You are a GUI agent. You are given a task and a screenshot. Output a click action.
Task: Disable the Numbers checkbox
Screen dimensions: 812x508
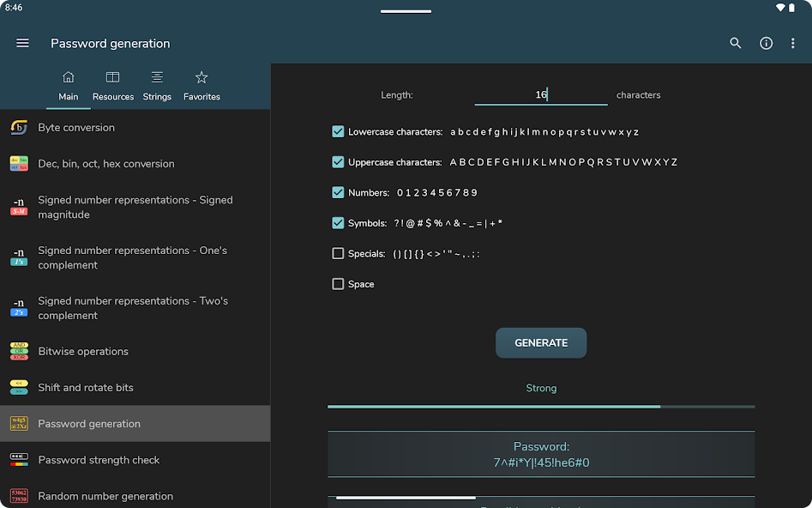tap(338, 193)
